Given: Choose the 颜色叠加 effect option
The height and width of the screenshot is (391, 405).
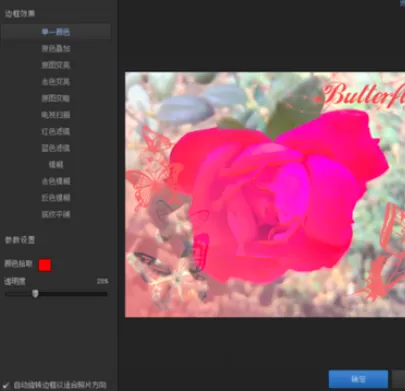Looking at the screenshot, I should click(x=56, y=49).
